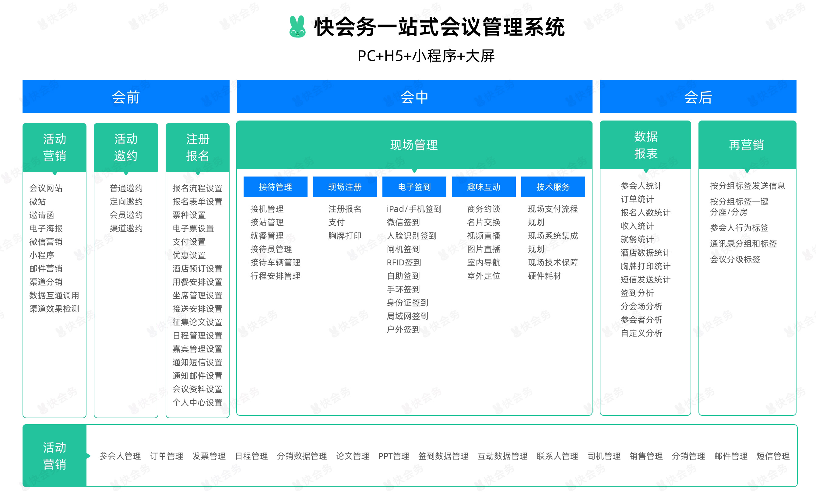The image size is (816, 504).
Task: Select 户外签到
Action: click(x=403, y=329)
